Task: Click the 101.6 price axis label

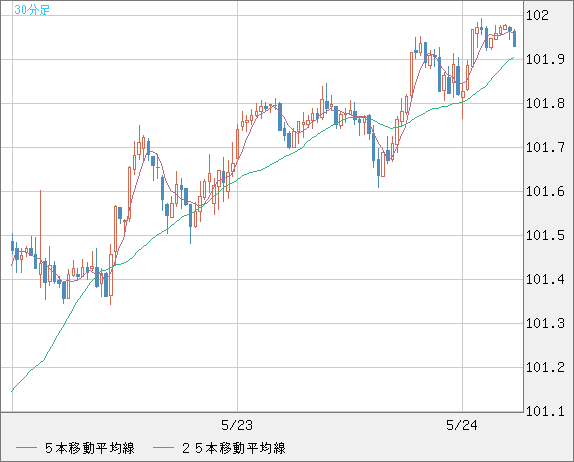Action: click(545, 191)
